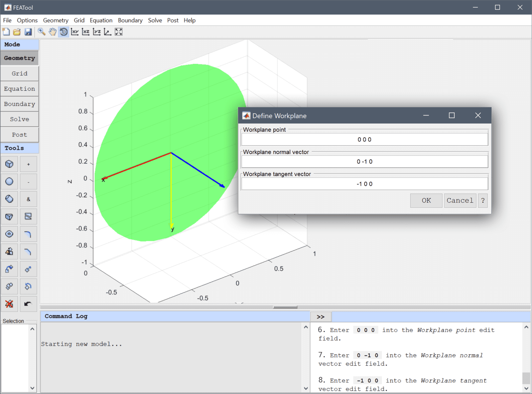Select the Zoom magnifier tool
This screenshot has height=394, width=532.
(42, 32)
